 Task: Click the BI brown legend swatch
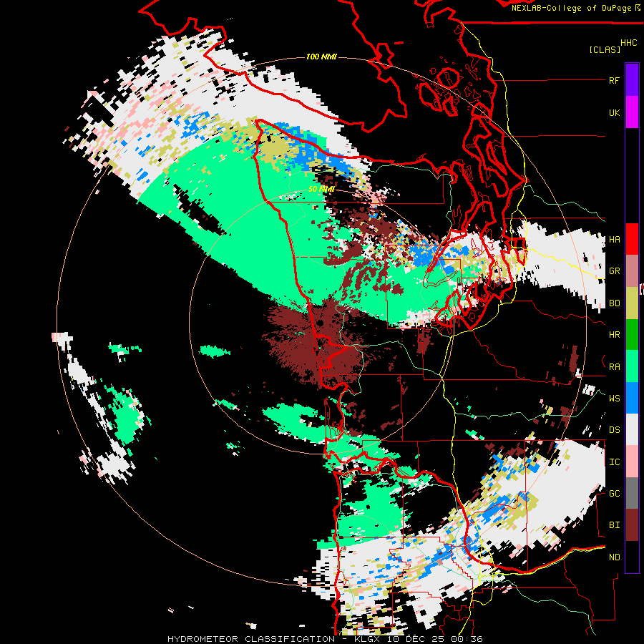point(632,525)
